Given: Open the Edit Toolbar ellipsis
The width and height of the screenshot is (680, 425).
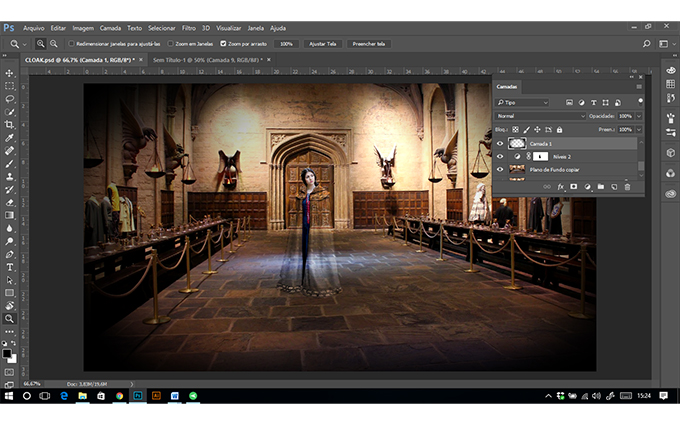Looking at the screenshot, I should click(x=9, y=332).
